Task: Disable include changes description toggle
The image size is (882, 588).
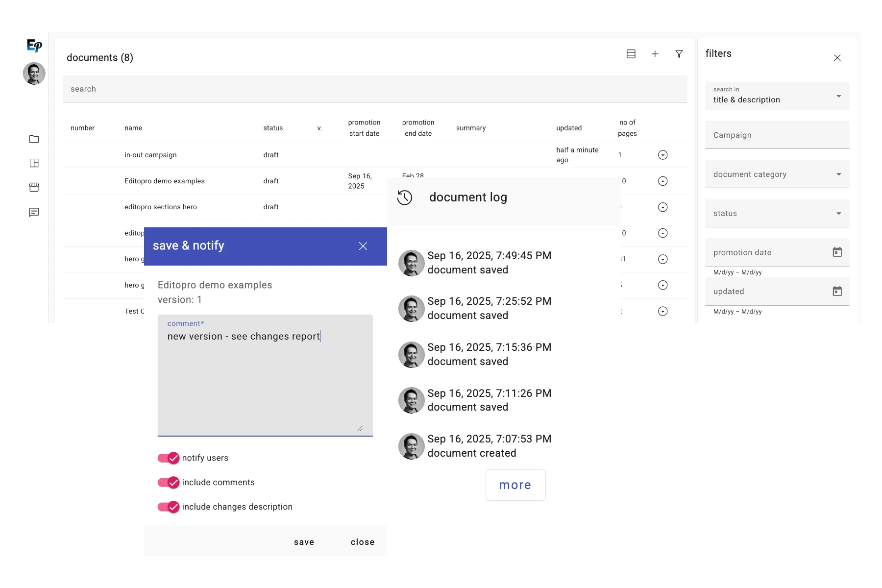Action: [x=169, y=507]
